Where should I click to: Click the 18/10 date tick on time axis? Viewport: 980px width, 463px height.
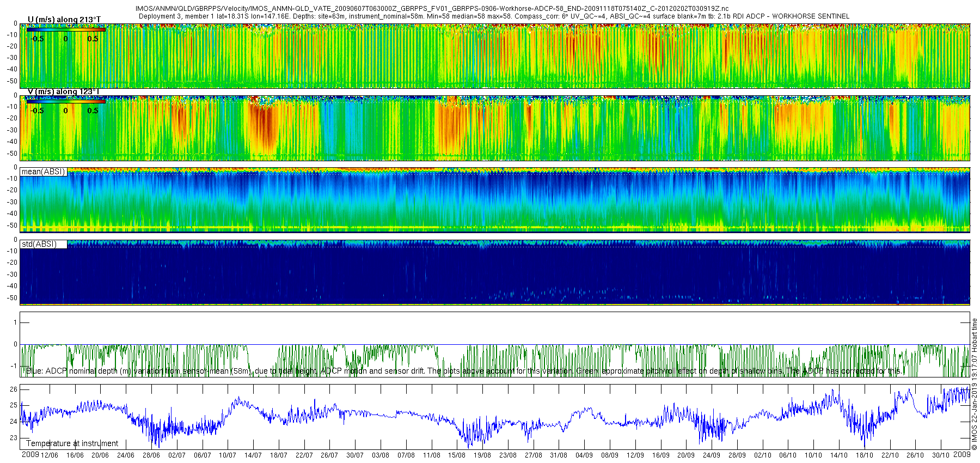tap(865, 455)
